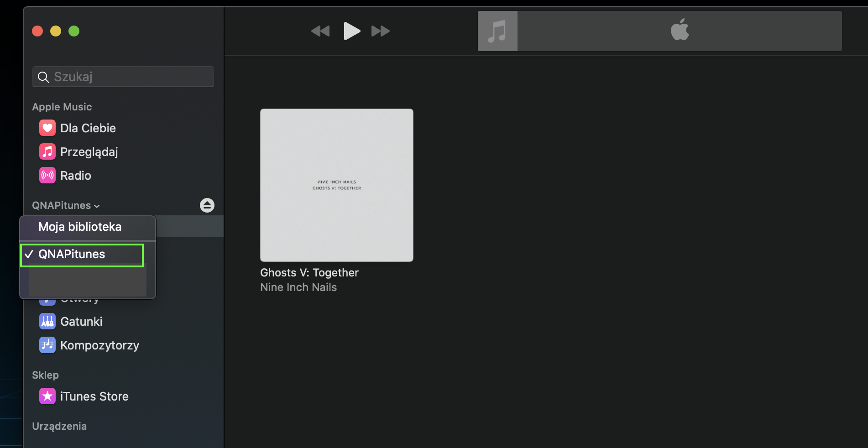Click the Urządzenia section header

click(59, 426)
